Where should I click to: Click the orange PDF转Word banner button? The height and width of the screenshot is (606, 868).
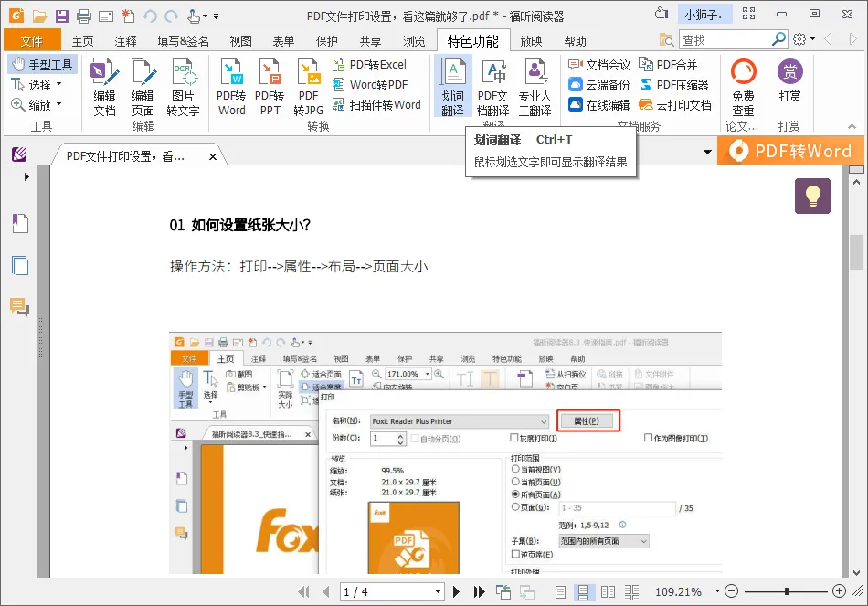[x=790, y=151]
